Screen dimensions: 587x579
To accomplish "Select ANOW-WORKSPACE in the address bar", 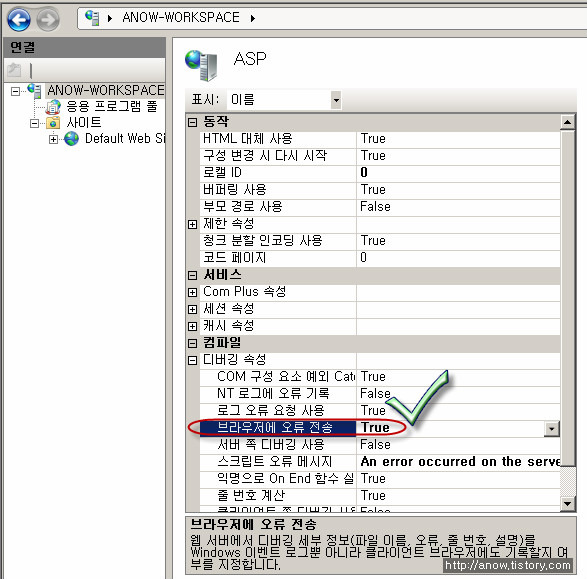I will point(181,18).
